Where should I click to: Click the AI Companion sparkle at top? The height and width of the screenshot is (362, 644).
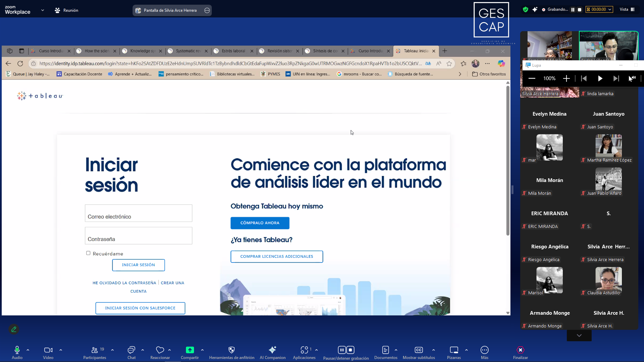pyautogui.click(x=535, y=10)
